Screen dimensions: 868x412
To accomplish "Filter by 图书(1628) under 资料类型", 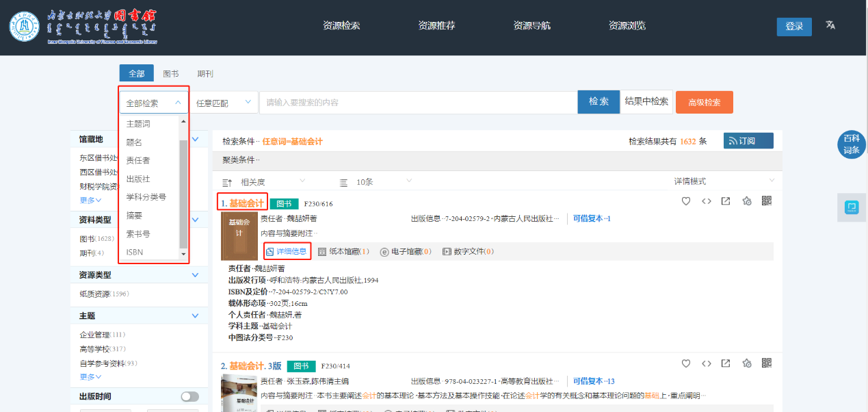I will [97, 239].
